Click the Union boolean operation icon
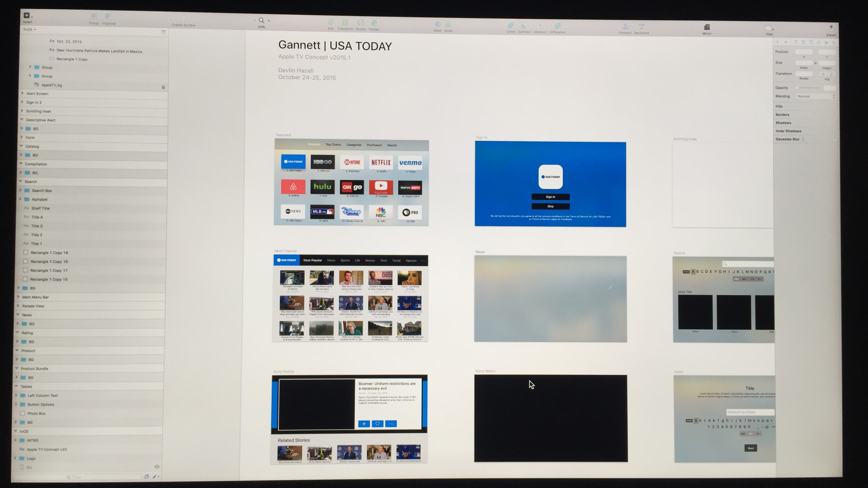This screenshot has height=488, width=868. pyautogui.click(x=511, y=26)
